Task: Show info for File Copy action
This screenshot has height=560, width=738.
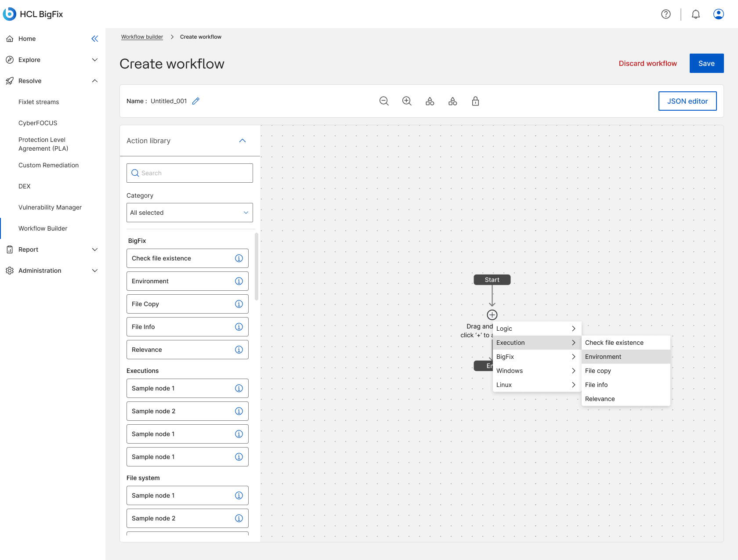Action: tap(239, 304)
